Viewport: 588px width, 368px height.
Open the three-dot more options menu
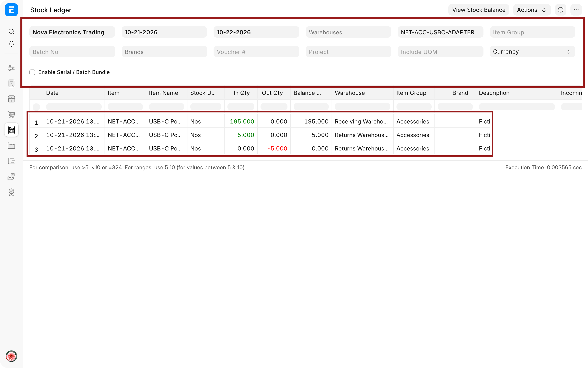click(576, 10)
